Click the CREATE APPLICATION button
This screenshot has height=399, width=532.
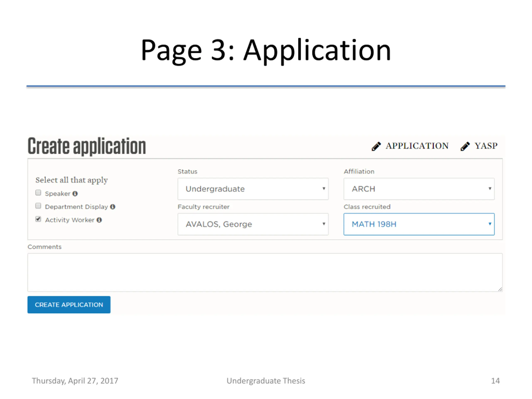[69, 305]
